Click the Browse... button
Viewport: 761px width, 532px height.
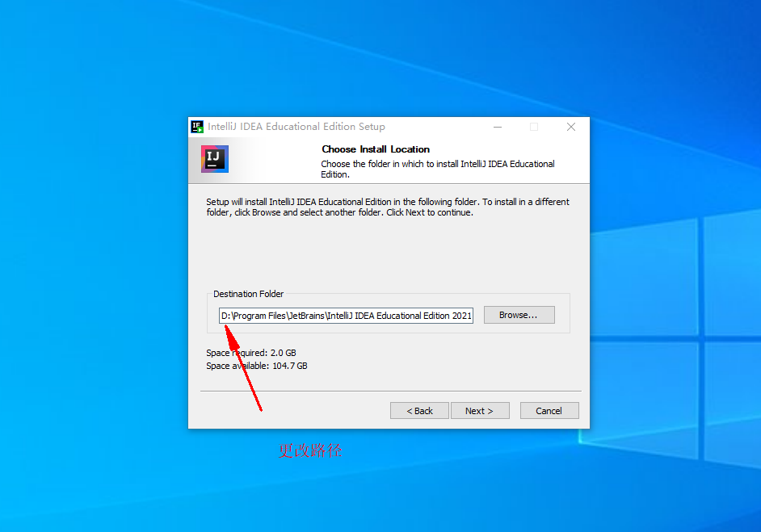519,315
